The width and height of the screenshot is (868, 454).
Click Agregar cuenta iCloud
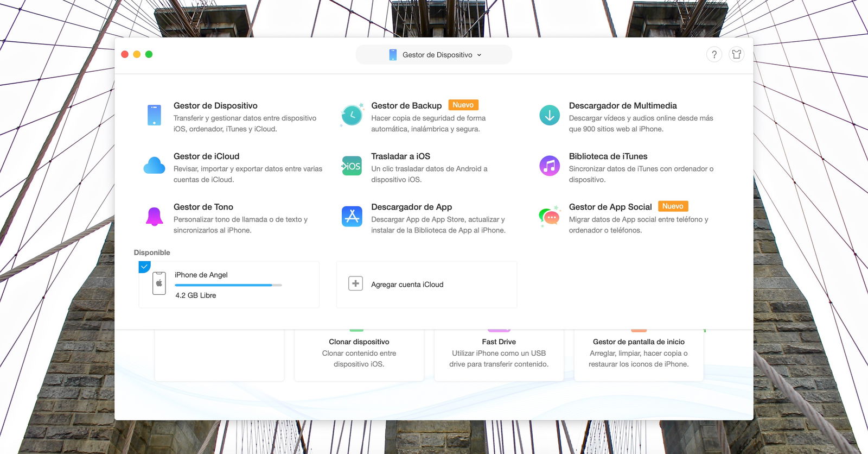tap(407, 285)
